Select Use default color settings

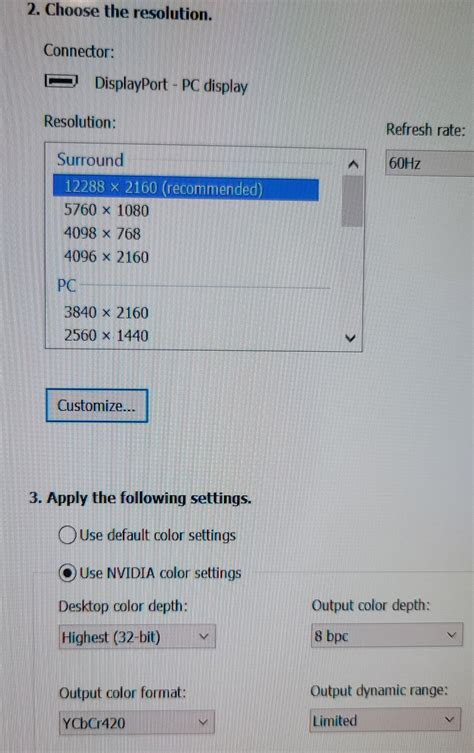[x=67, y=534]
